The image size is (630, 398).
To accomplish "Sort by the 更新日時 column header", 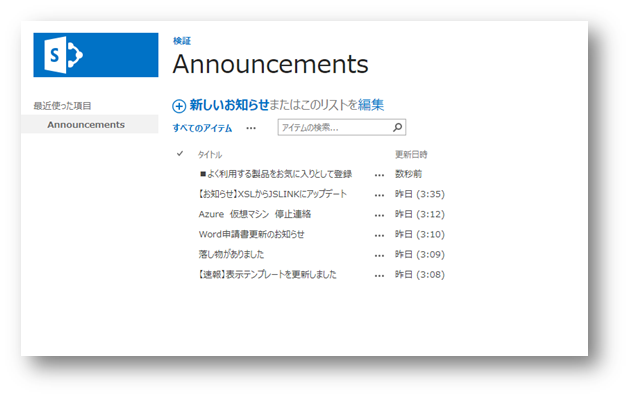I will [x=411, y=154].
